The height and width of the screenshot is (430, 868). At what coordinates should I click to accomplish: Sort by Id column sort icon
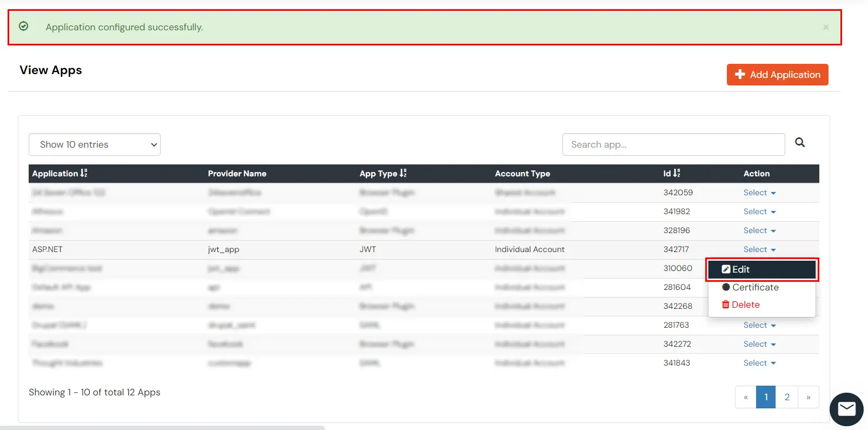pos(677,173)
